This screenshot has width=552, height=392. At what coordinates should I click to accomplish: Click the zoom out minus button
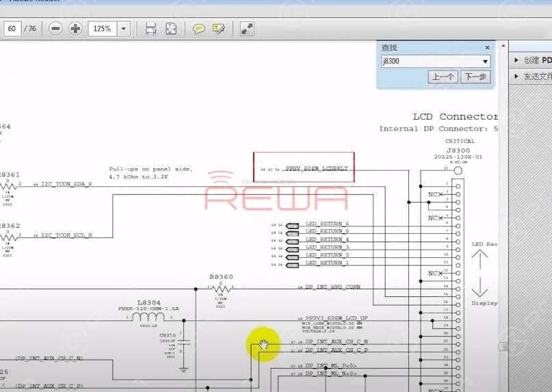tap(55, 29)
